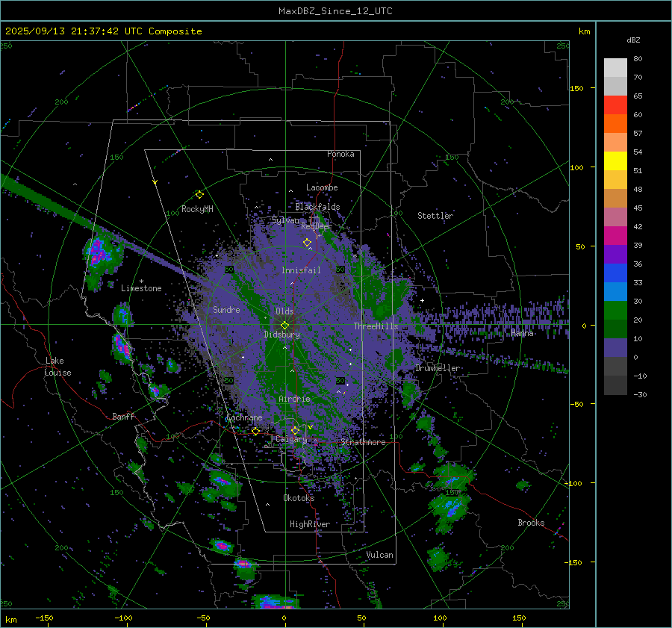The image size is (672, 628).
Task: Click the Okotoks label
Action: pyautogui.click(x=299, y=498)
